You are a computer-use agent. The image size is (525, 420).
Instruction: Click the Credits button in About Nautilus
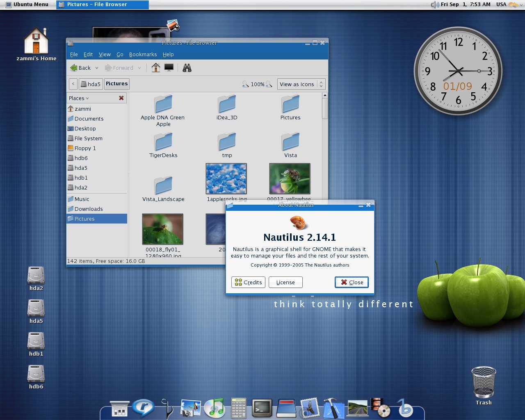(x=249, y=282)
